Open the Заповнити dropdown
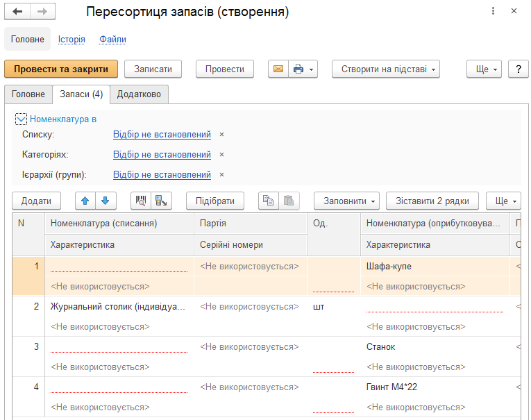The image size is (531, 420). point(346,201)
